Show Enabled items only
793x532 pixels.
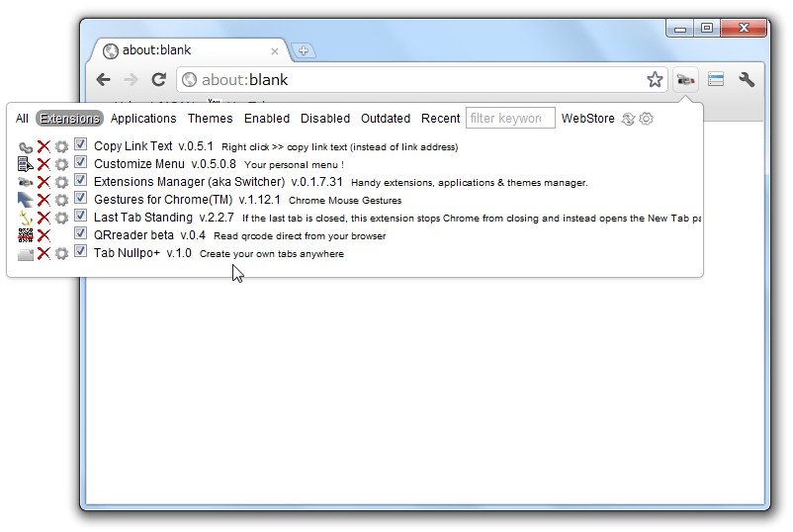coord(267,119)
